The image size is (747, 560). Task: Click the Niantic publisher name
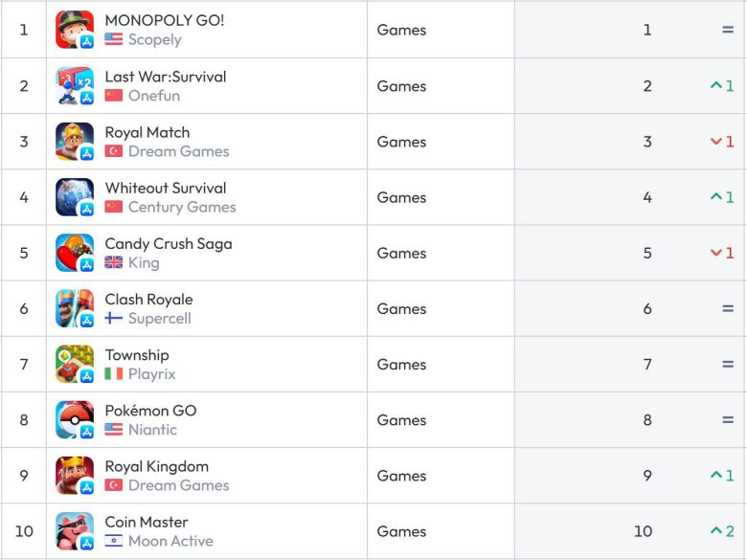click(152, 430)
